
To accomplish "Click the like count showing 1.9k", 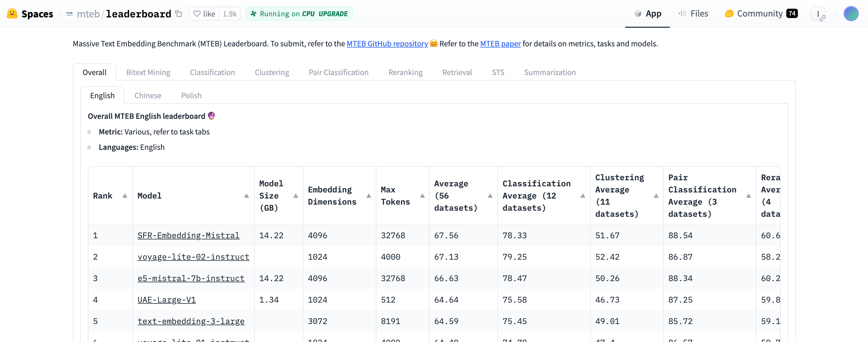I will tap(229, 14).
